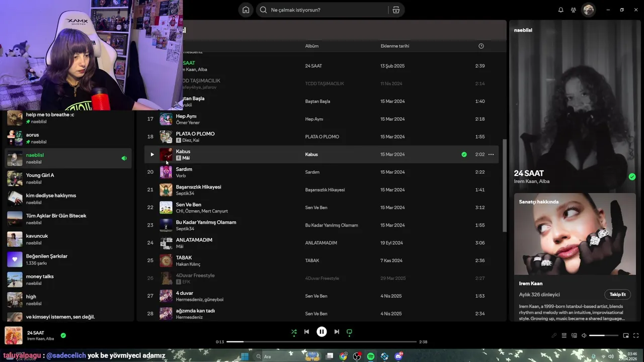Click the search magnifier icon
This screenshot has width=644, height=362.
click(x=263, y=10)
